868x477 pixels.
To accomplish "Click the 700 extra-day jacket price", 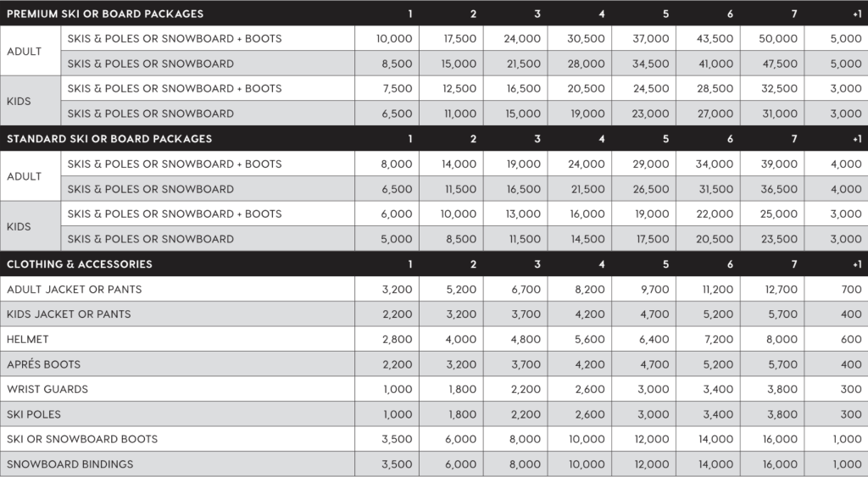I will point(851,290).
